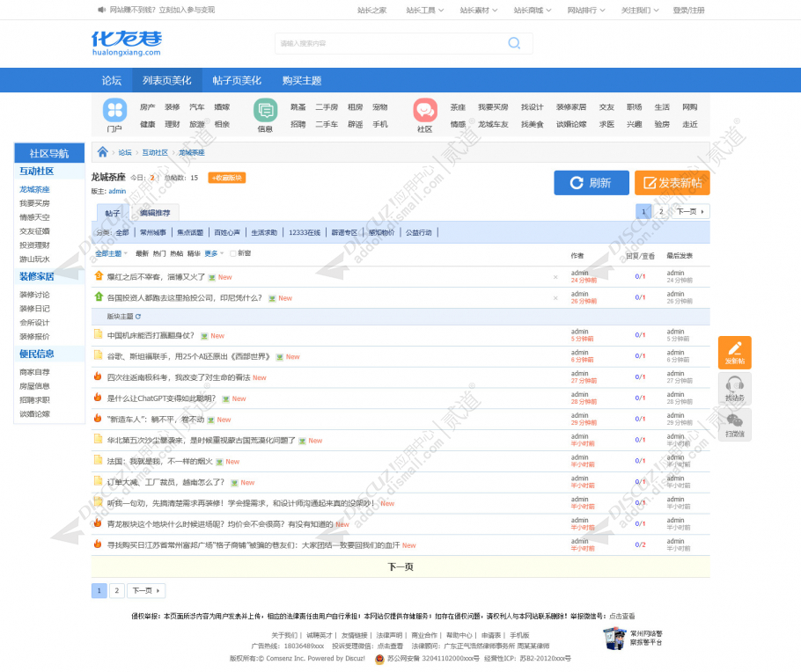Click the x icon in 各国投资人 row
Screen dimensions: 801x672
tap(555, 298)
